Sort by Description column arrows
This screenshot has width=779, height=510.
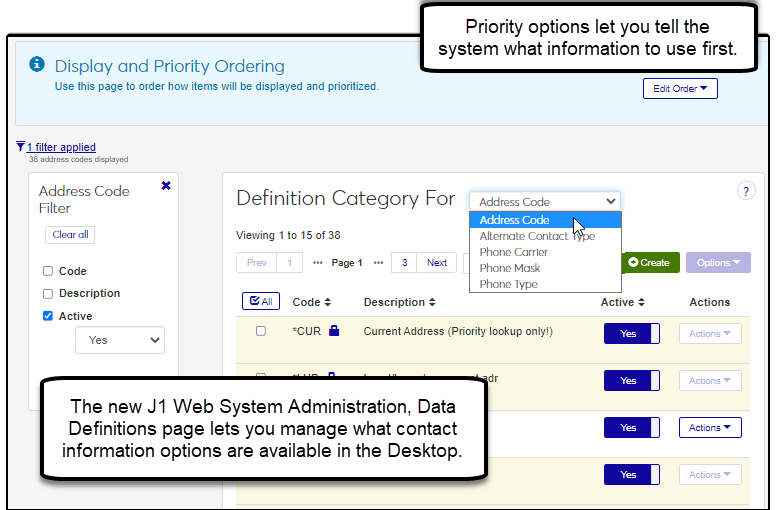pyautogui.click(x=432, y=302)
